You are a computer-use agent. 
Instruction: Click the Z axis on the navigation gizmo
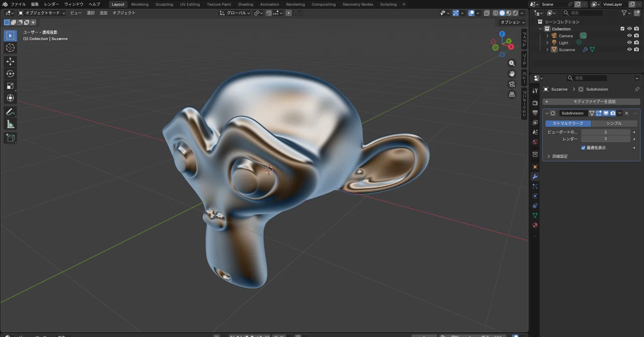[502, 34]
